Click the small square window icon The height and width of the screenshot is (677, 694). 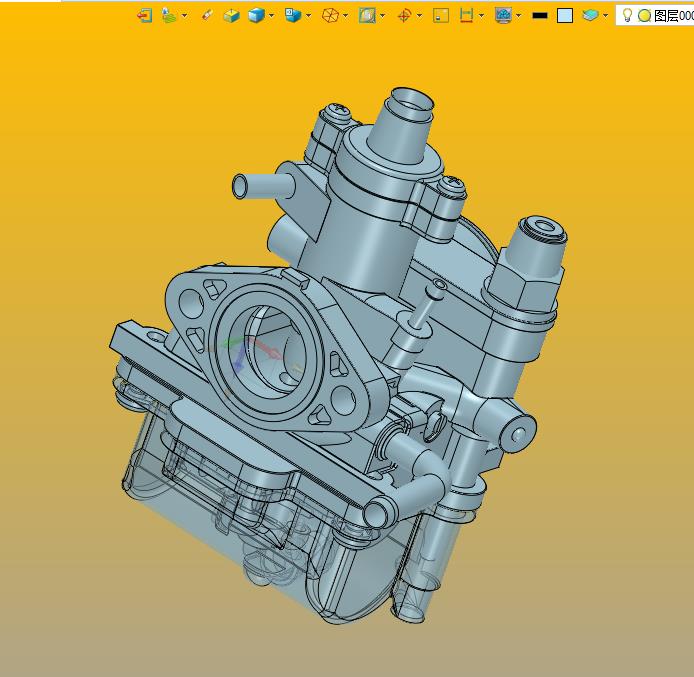441,16
